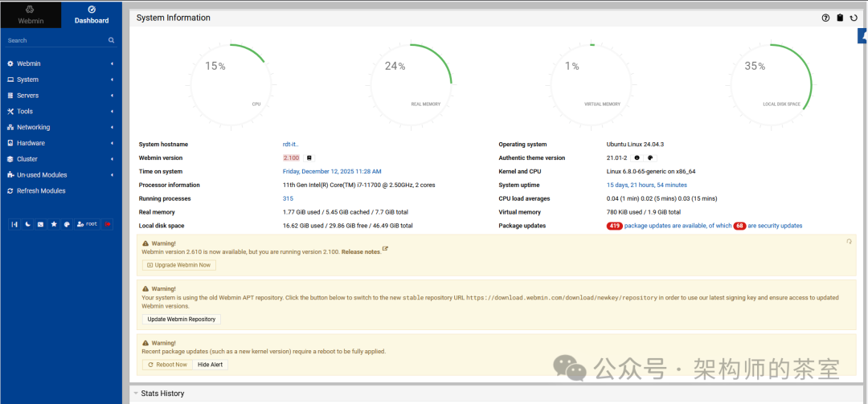Toggle night mode moon icon
This screenshot has height=404, width=868.
point(27,224)
